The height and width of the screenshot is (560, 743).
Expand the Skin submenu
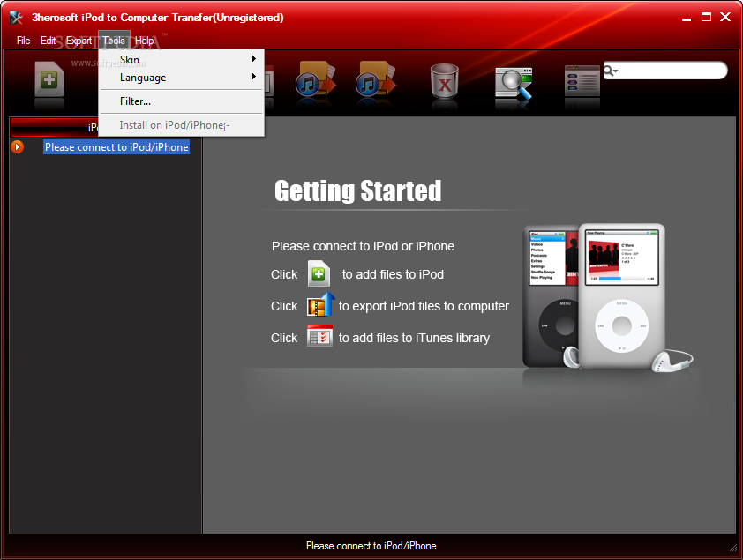tap(182, 60)
